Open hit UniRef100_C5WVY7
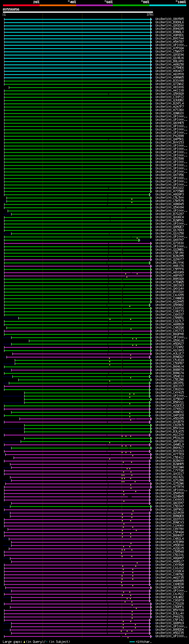This screenshot has height=644, width=189. 170,51
